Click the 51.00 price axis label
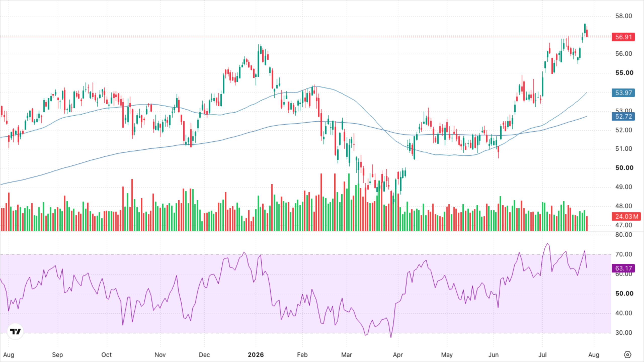 coord(624,149)
